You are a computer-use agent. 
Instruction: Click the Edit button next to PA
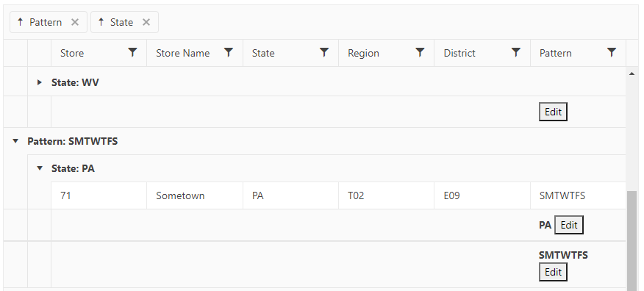click(569, 225)
